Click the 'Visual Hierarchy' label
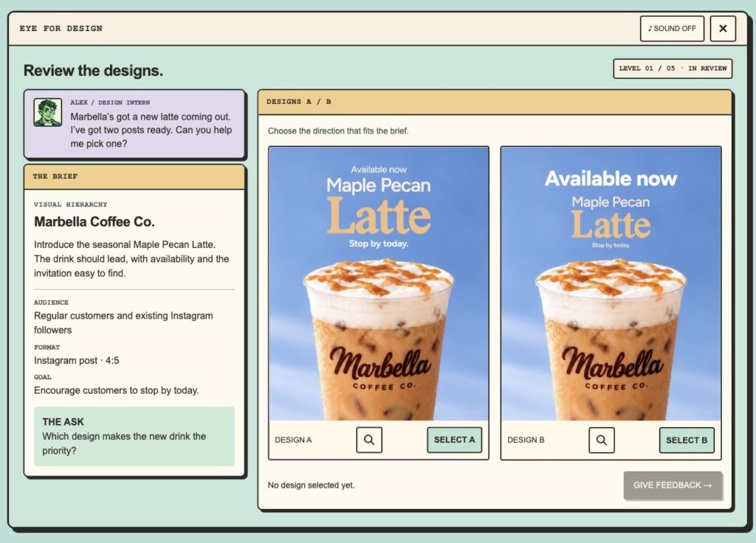The height and width of the screenshot is (543, 756). [70, 204]
